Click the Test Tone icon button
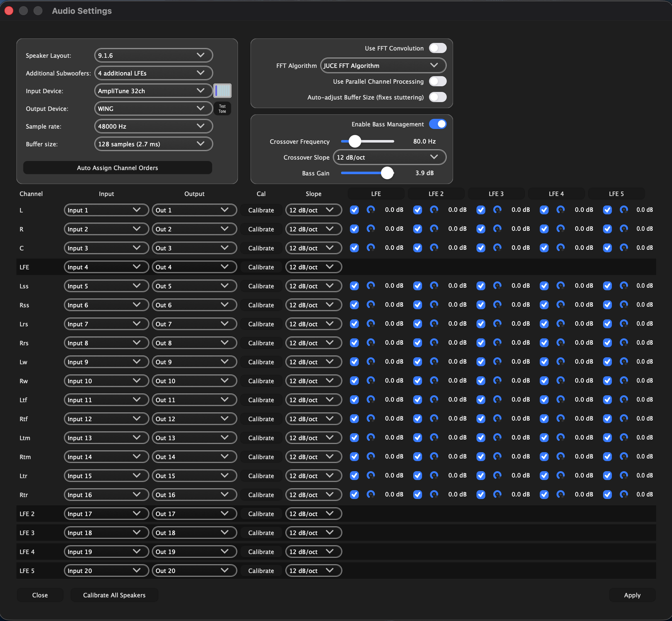The height and width of the screenshot is (621, 672). [222, 109]
